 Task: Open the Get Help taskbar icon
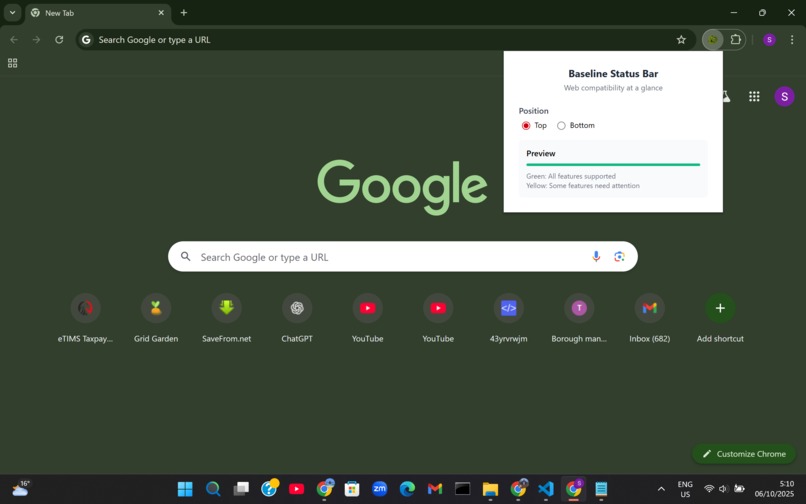269,489
